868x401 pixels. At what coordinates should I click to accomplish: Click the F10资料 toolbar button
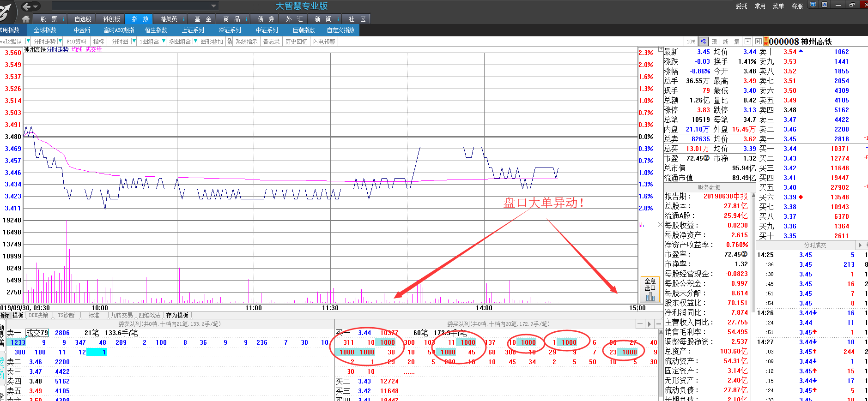[76, 42]
